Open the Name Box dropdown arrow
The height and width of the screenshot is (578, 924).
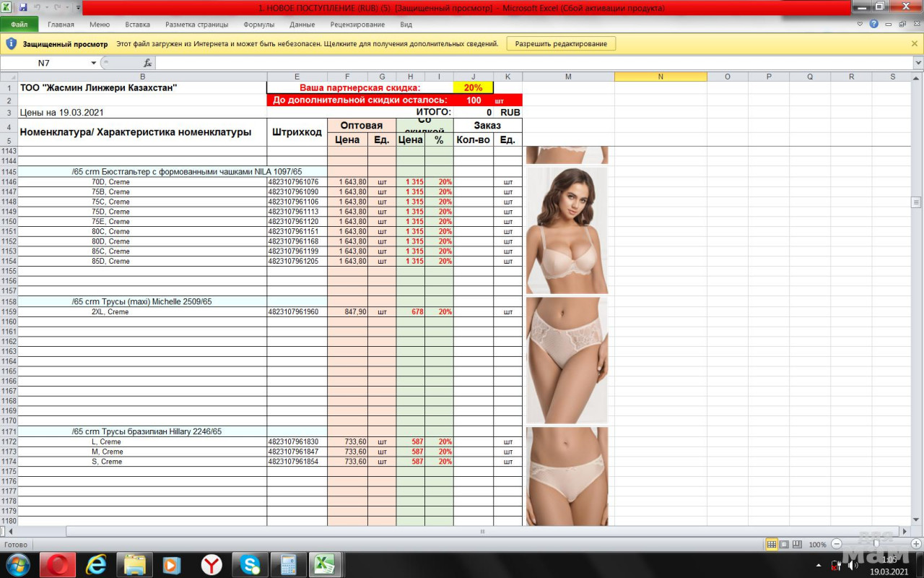click(93, 63)
